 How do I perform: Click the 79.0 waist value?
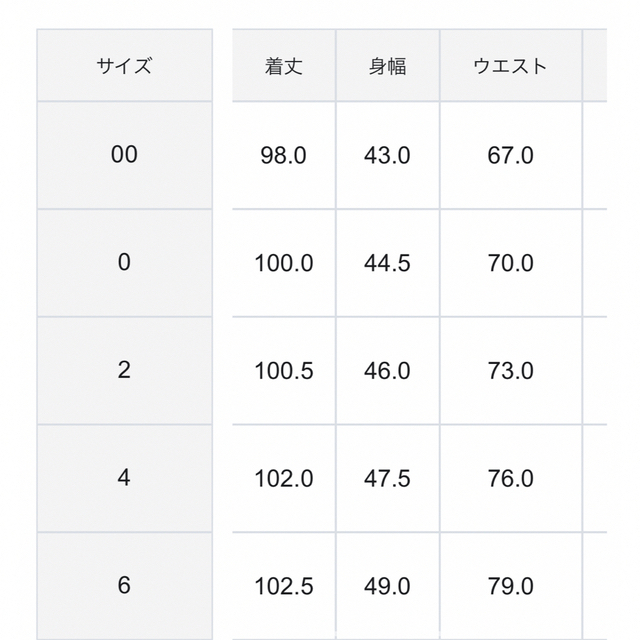point(511,587)
